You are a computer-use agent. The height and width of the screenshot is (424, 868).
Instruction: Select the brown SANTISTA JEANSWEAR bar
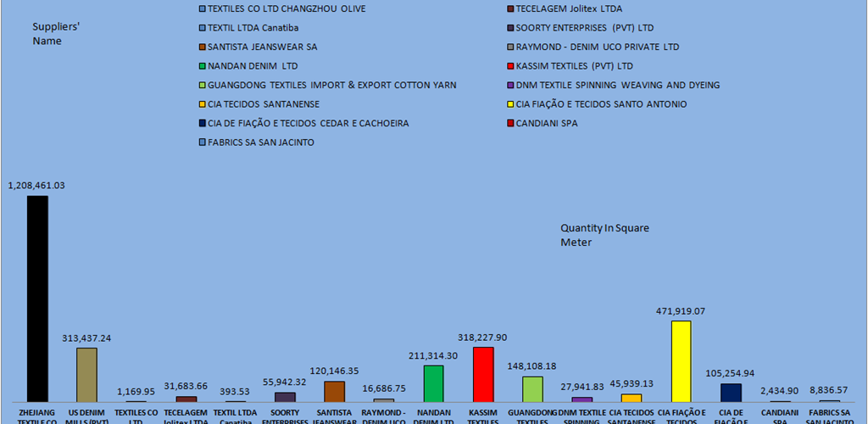point(334,391)
